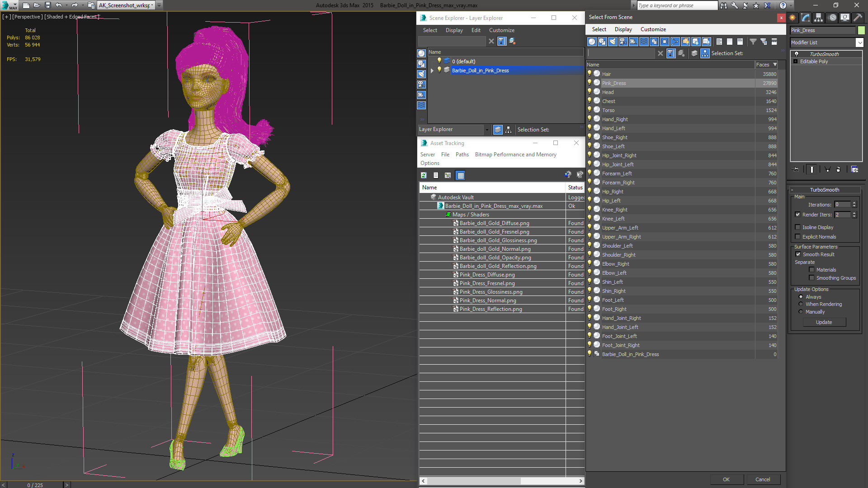
Task: Toggle Lights filter in Scene Explorer sidebar
Action: coord(421,74)
